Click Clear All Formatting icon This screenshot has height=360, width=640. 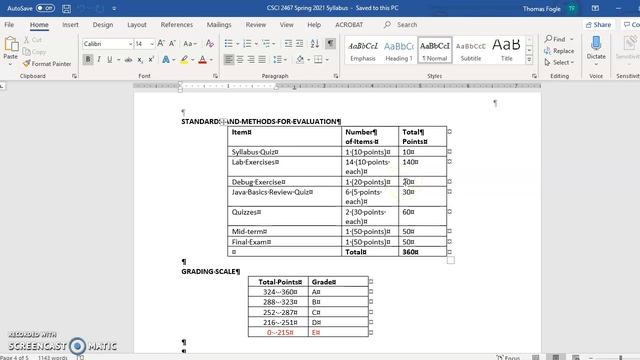coord(210,43)
